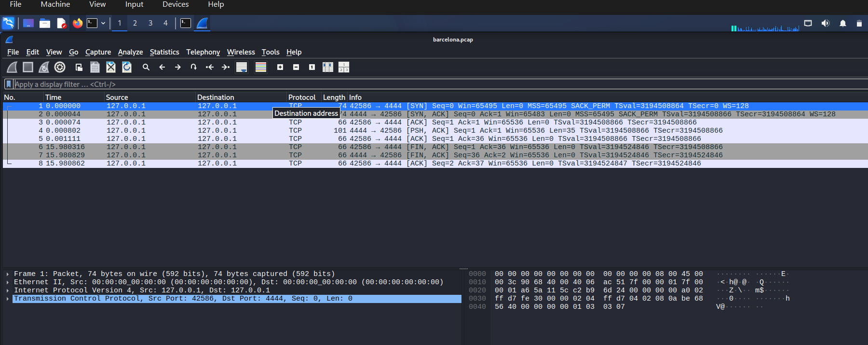Open the Telephony menu
Image resolution: width=868 pixels, height=345 pixels.
click(203, 52)
